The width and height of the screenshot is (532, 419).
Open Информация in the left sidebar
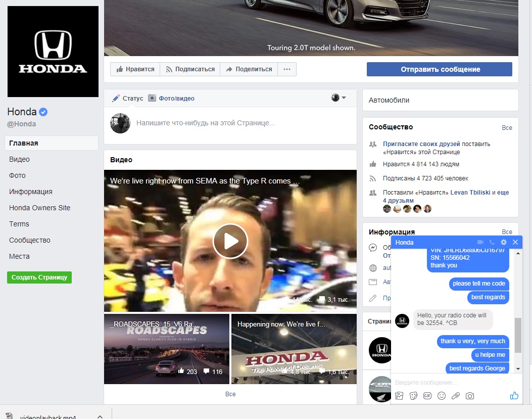[x=30, y=192]
